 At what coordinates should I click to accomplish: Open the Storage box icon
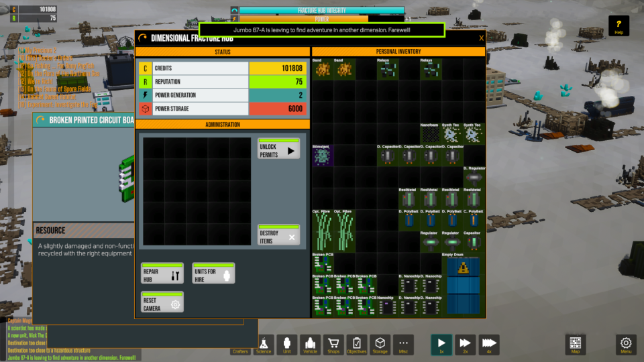(x=380, y=345)
